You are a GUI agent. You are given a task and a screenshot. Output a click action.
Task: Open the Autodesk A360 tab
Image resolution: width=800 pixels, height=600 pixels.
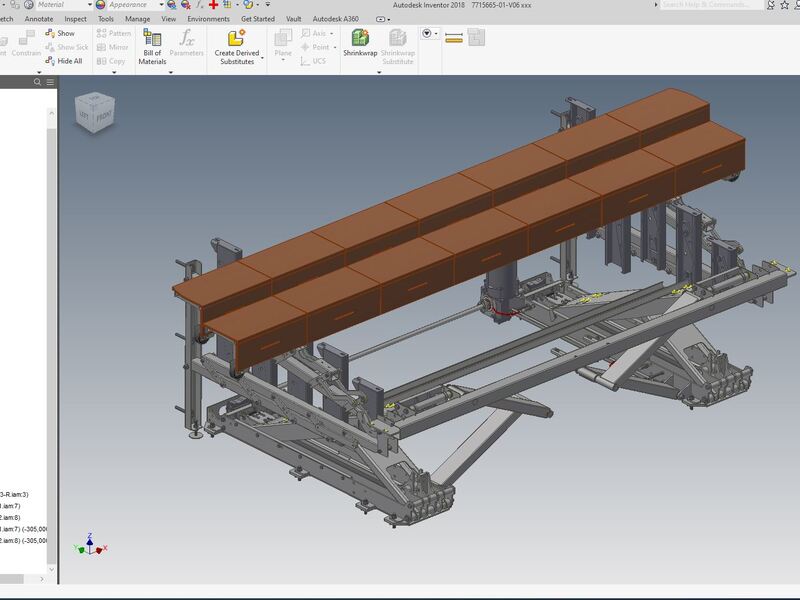tap(336, 19)
